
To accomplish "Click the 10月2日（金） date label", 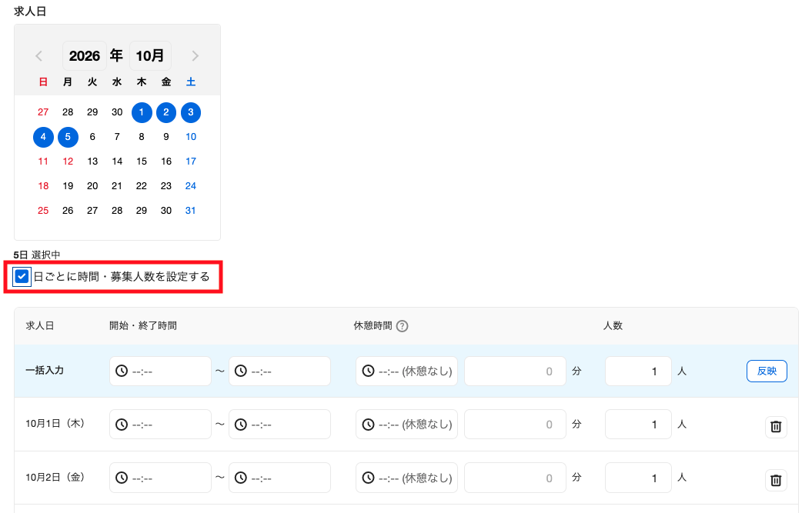I will (55, 478).
